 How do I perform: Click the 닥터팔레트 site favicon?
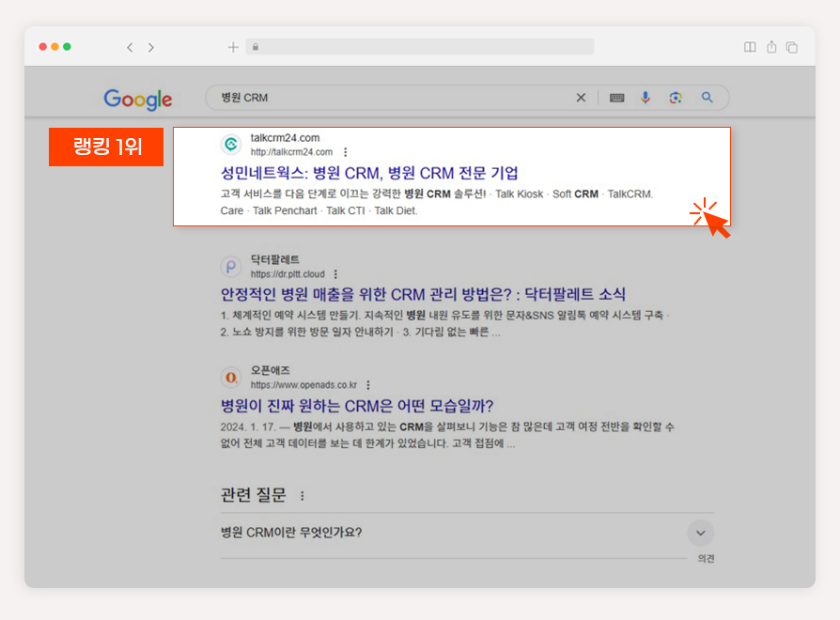pos(231,266)
